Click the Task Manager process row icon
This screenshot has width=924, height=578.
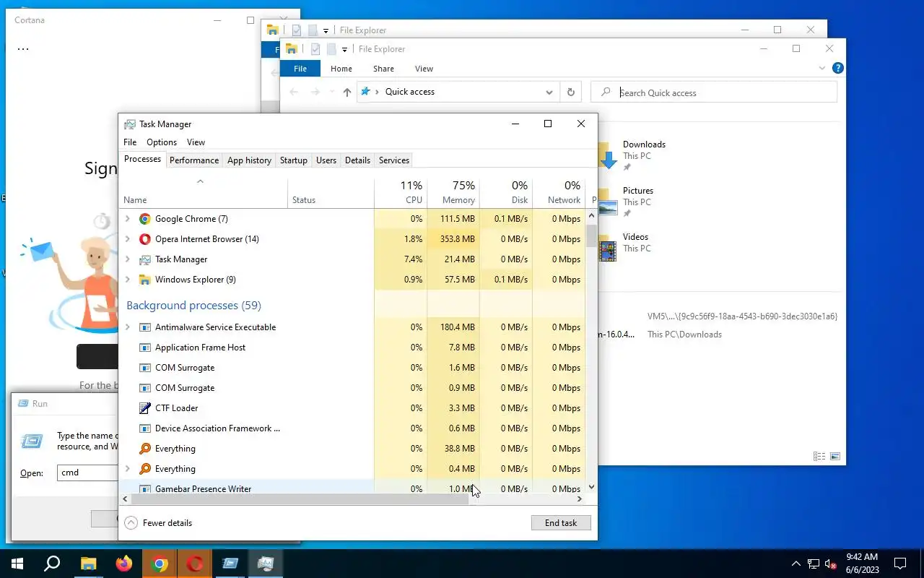click(x=145, y=259)
